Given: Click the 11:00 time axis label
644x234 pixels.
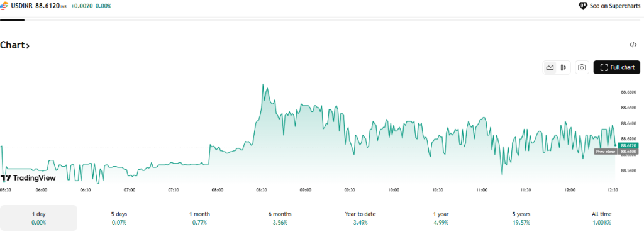Looking at the screenshot, I should pos(482,190).
